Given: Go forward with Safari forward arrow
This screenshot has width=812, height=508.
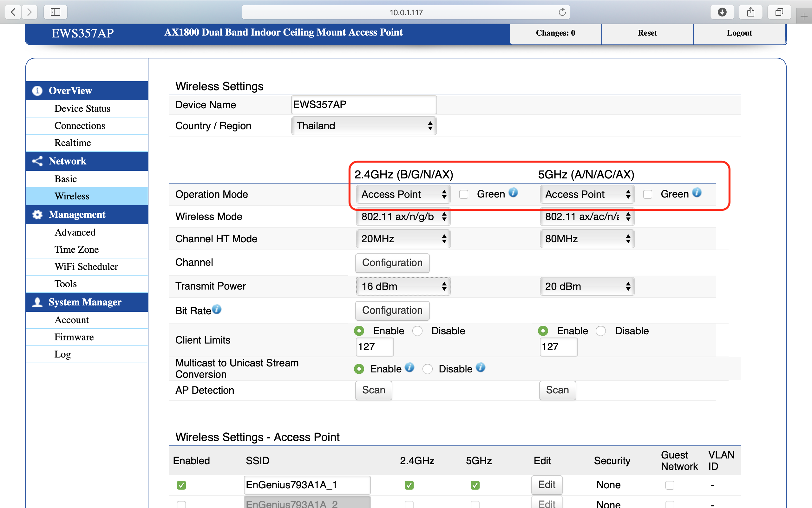Looking at the screenshot, I should pyautogui.click(x=29, y=12).
